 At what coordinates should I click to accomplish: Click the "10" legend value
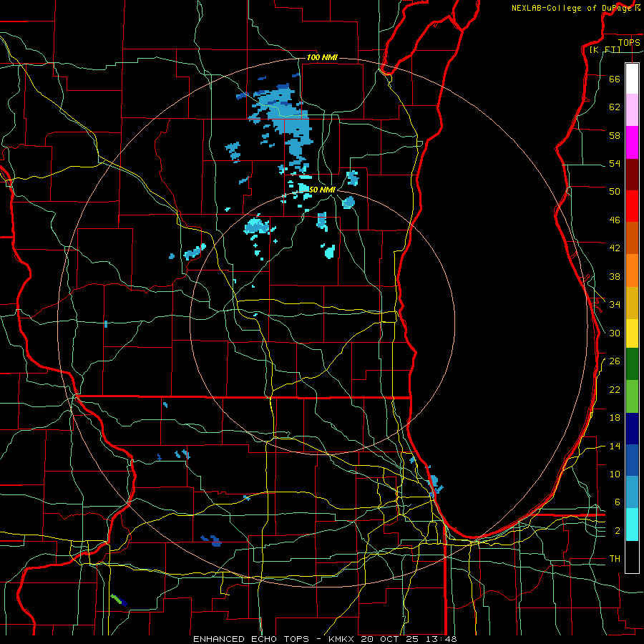click(x=615, y=474)
